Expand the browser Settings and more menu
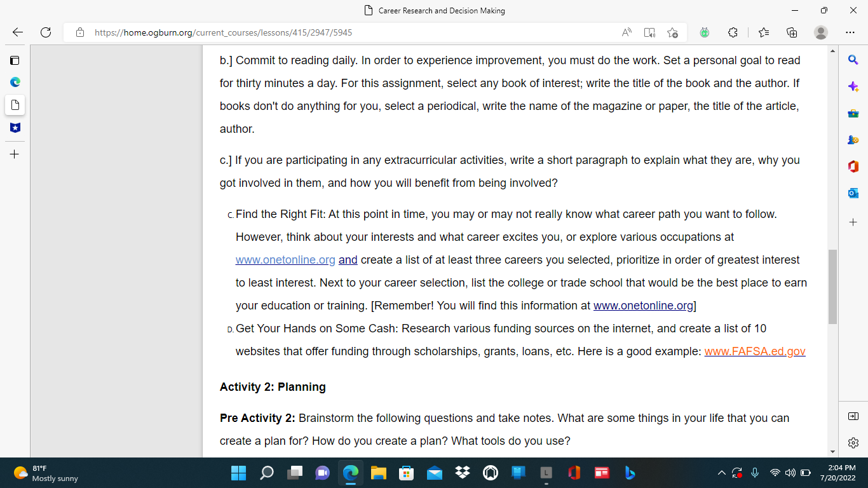The width and height of the screenshot is (868, 488). (850, 31)
